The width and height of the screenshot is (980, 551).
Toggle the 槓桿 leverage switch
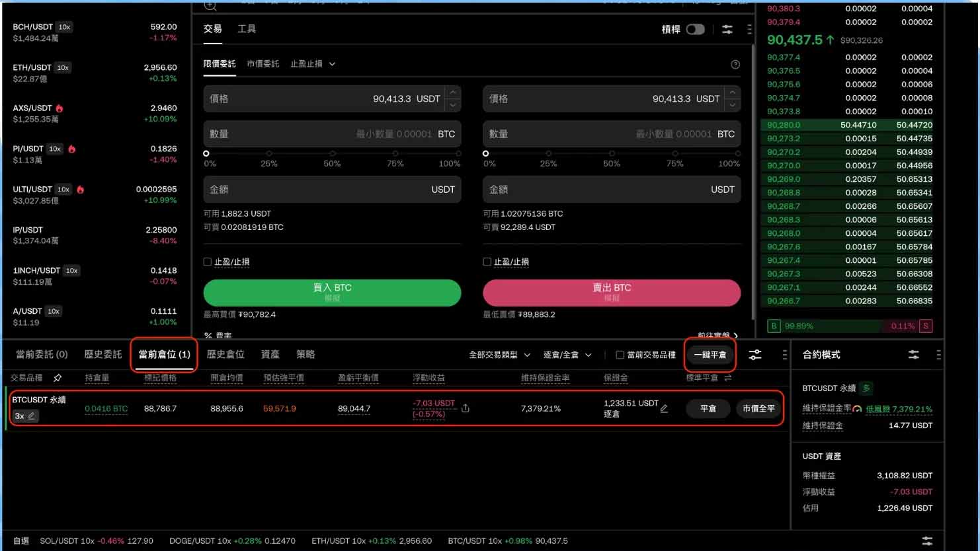tap(695, 29)
